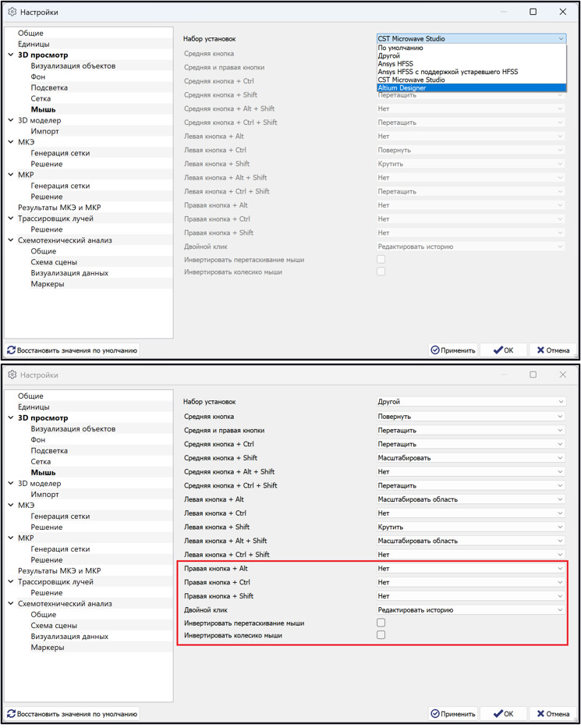Enable 'Инвертировать перетаскивание мыши' checkbox inside red frame
This screenshot has height=728, width=581.
tap(381, 623)
